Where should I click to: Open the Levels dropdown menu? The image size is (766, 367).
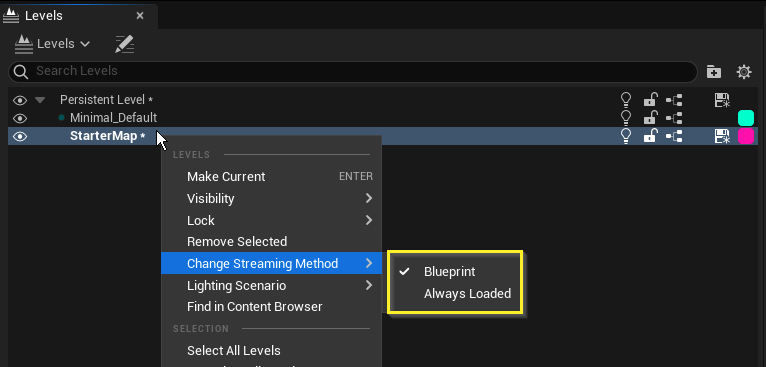coord(52,44)
